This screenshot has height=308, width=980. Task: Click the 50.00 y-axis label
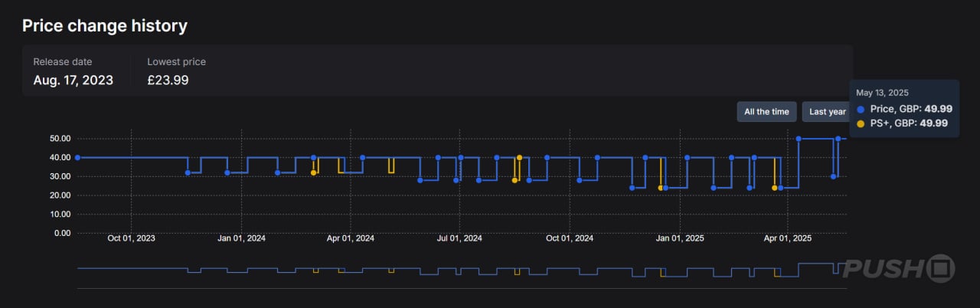pyautogui.click(x=60, y=139)
